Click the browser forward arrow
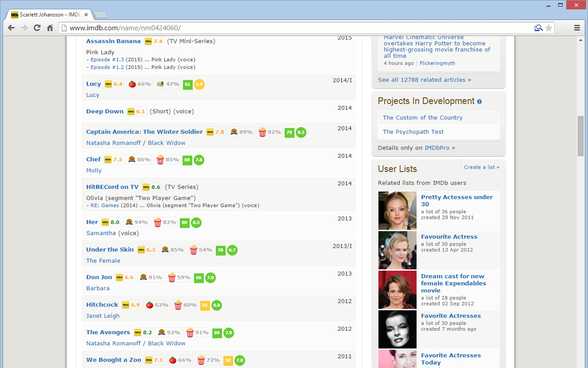 click(x=24, y=28)
